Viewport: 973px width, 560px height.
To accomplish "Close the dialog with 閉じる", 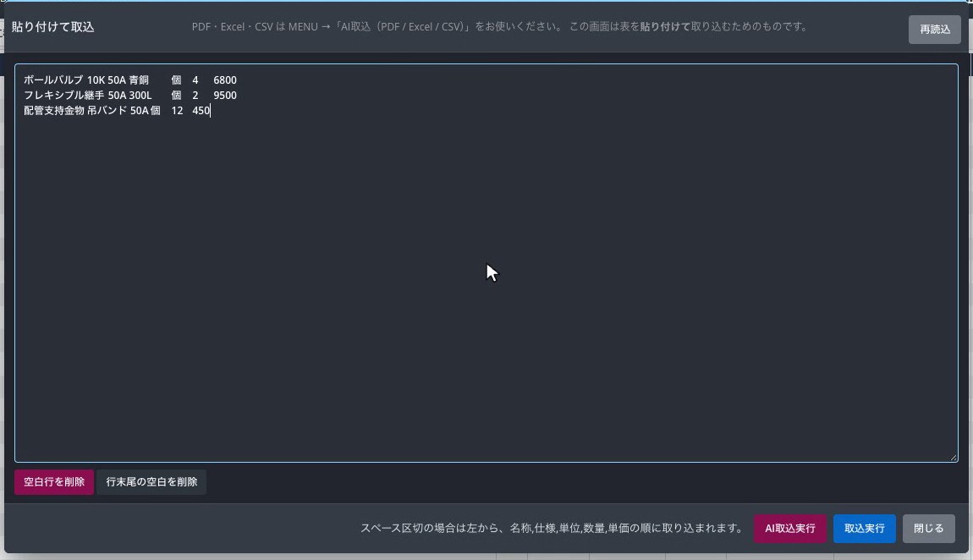I will 928,529.
